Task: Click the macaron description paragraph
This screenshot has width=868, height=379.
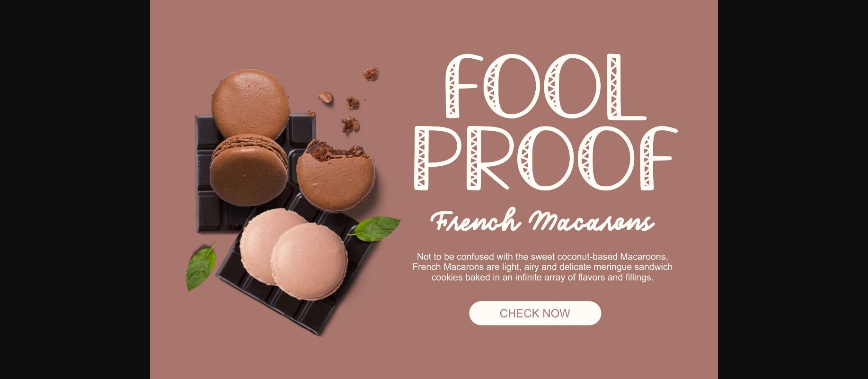Action: [x=542, y=267]
